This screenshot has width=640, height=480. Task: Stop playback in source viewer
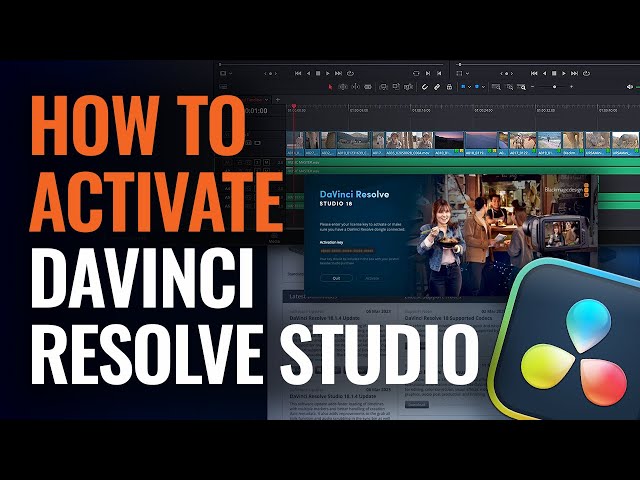point(318,73)
